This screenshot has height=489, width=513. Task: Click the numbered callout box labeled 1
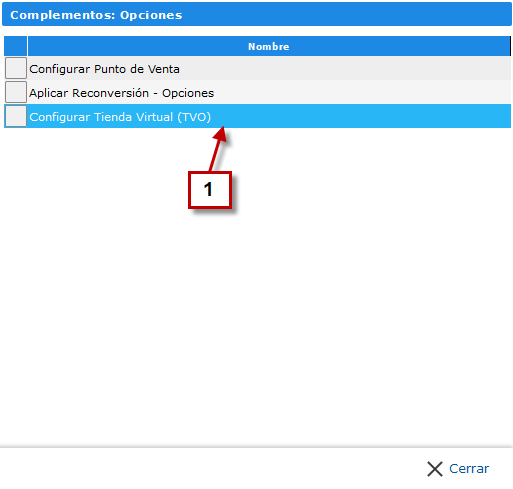pos(210,190)
